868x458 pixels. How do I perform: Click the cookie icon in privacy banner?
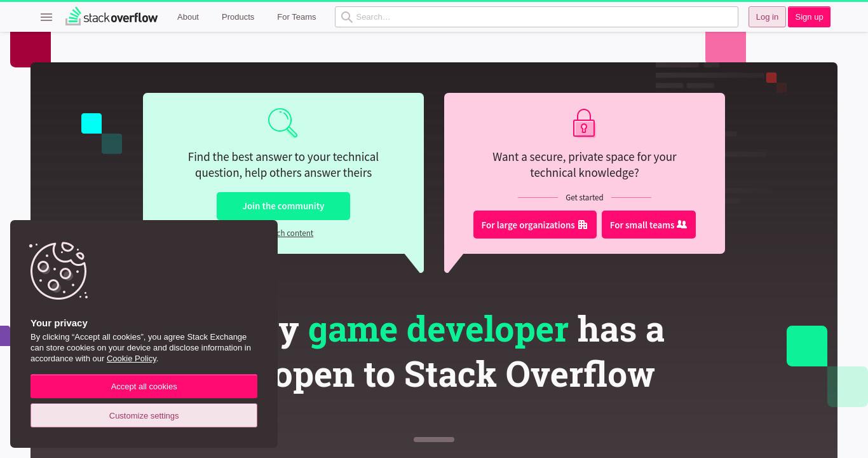click(x=58, y=270)
